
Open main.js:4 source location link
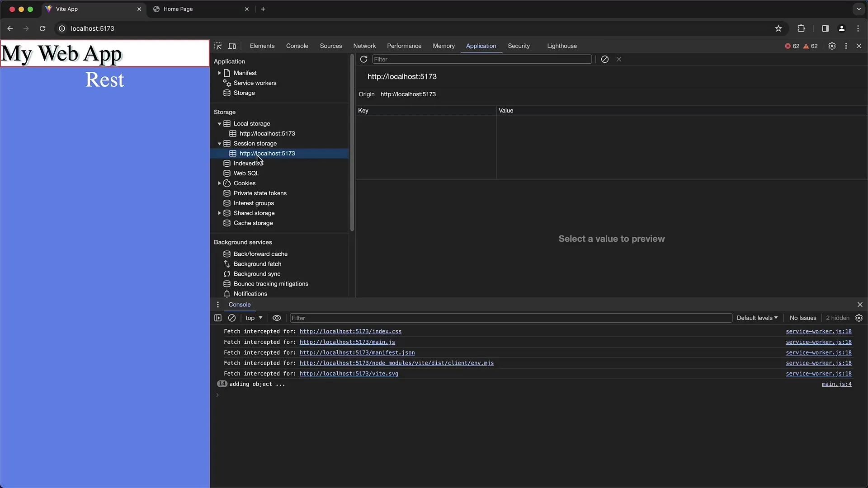pos(836,384)
